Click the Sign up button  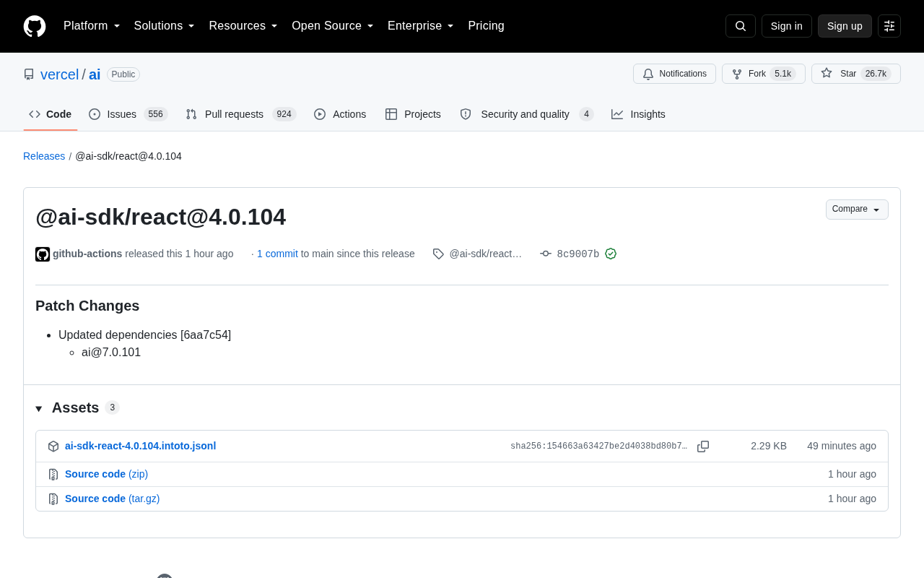tap(845, 26)
